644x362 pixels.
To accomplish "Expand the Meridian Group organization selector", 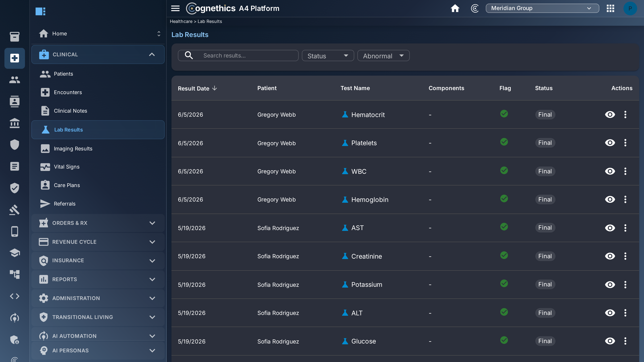I will (542, 8).
